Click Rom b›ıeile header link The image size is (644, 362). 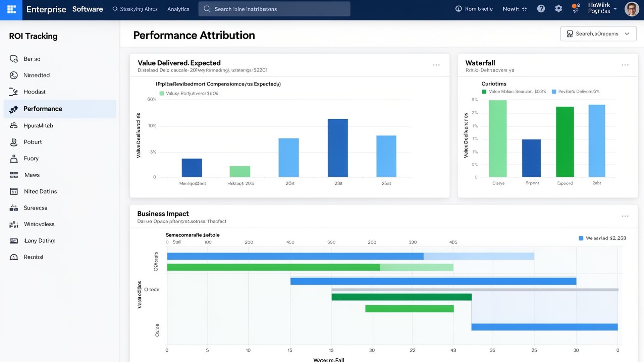(x=474, y=9)
